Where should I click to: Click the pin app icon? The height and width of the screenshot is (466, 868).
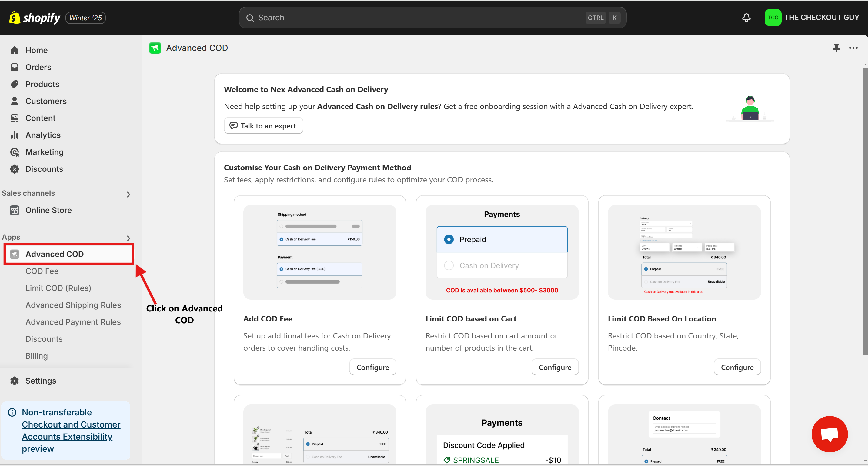click(x=836, y=48)
